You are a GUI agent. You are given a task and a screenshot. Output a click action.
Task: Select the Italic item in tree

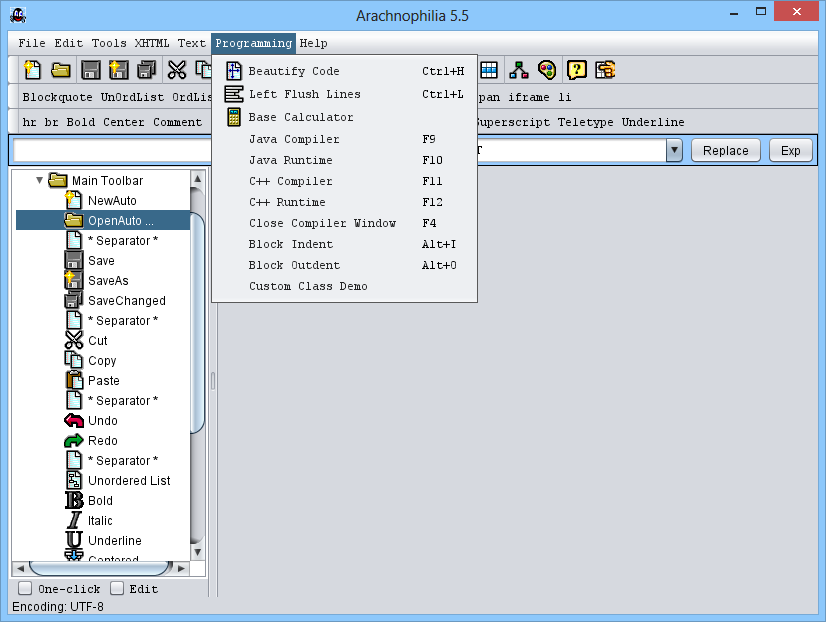[x=100, y=521]
